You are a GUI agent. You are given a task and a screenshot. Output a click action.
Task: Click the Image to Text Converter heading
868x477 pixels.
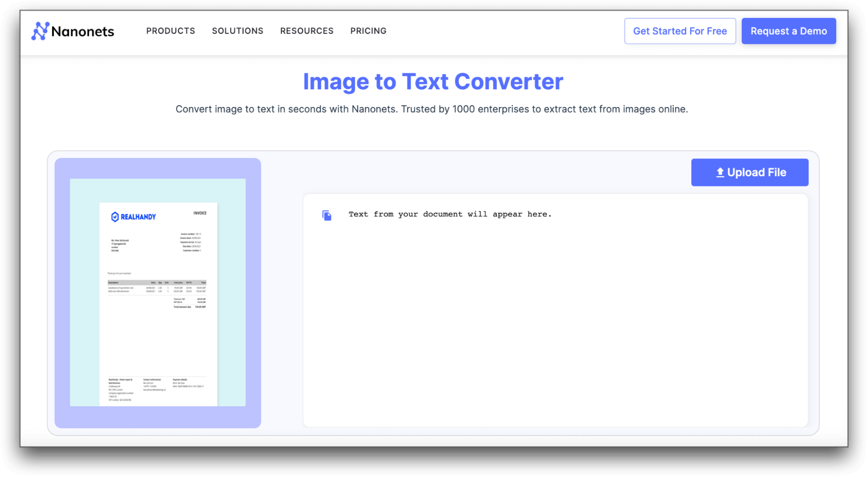[433, 82]
